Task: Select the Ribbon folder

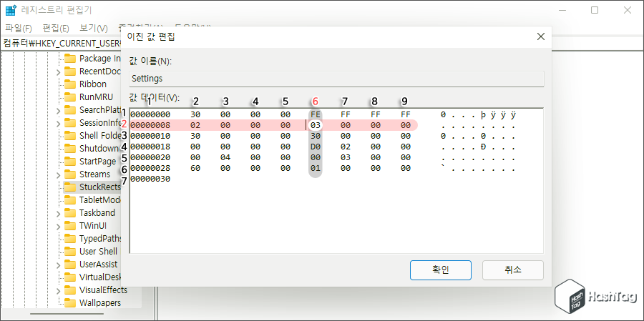Action: click(x=93, y=84)
